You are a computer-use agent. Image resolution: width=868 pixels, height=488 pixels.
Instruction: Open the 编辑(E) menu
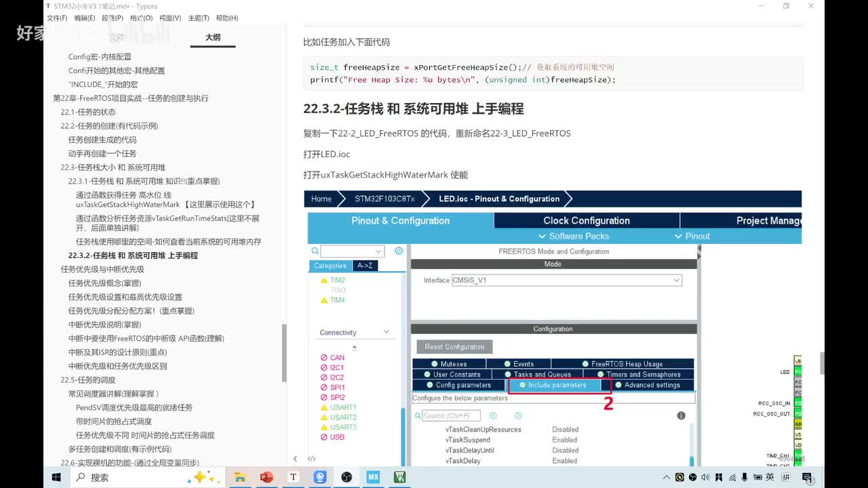coord(85,18)
